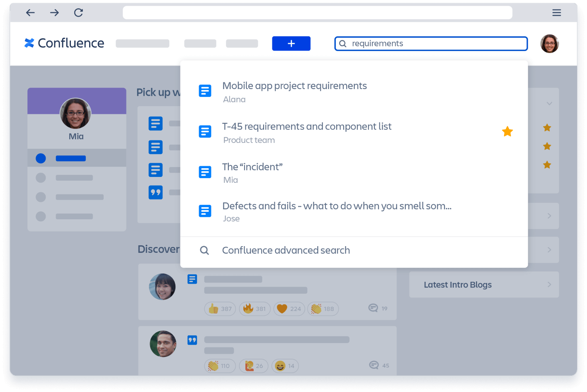This screenshot has height=392, width=587.
Task: Open the search result titled The incident
Action: click(252, 167)
